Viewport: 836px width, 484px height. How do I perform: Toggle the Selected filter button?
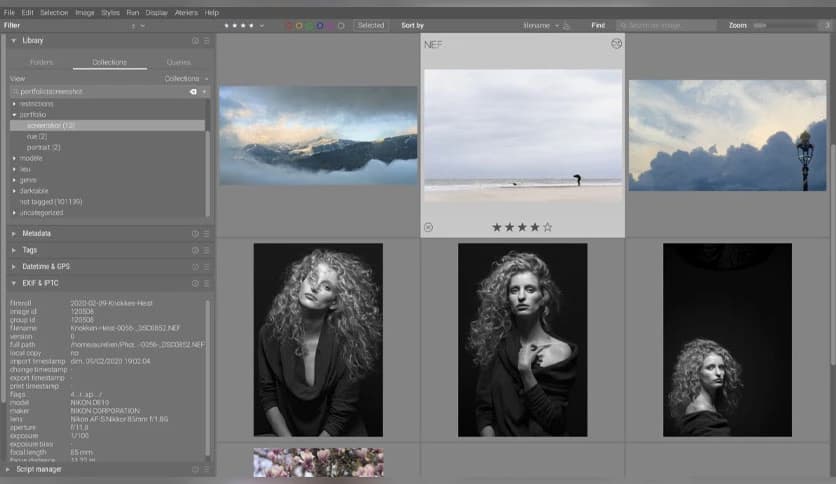pos(370,25)
